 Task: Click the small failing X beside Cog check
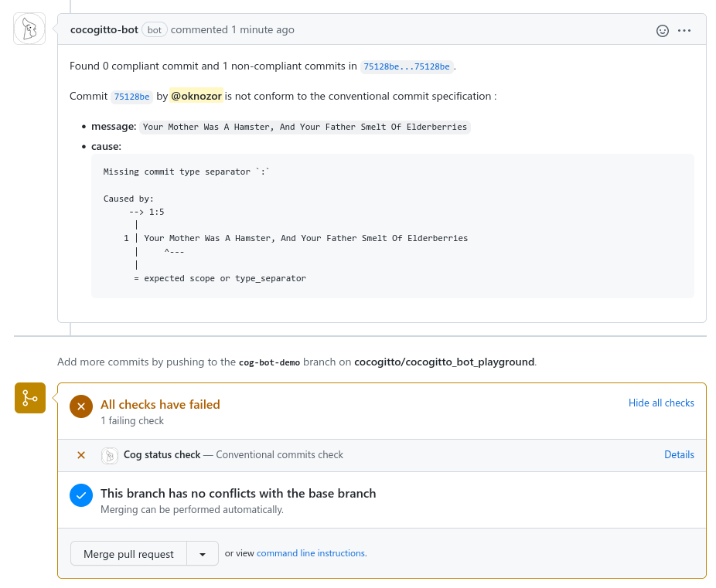(81, 455)
